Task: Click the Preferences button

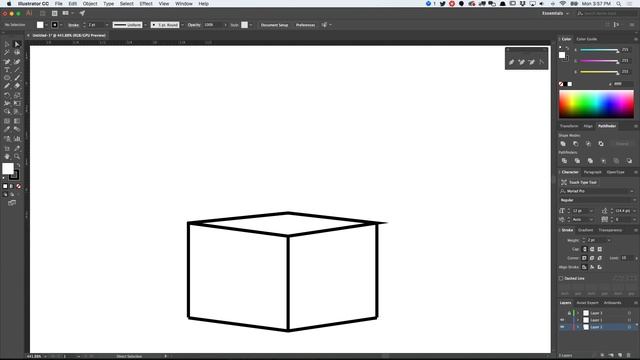Action: point(305,25)
